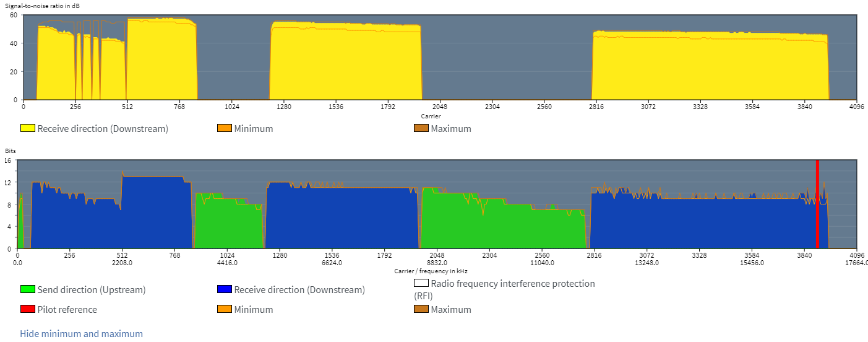This screenshot has width=868, height=342.
Task: Click the 'Hide minimum and maximum' link
Action: (x=81, y=333)
